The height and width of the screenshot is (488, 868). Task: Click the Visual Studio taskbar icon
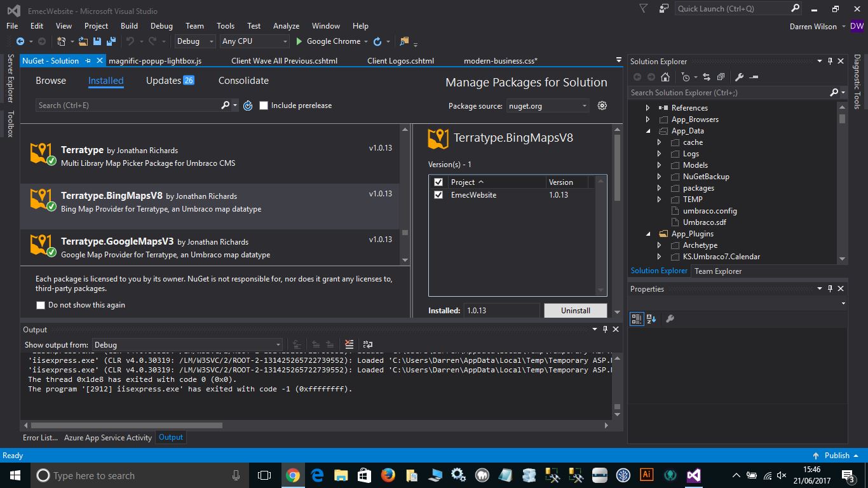[x=693, y=475]
